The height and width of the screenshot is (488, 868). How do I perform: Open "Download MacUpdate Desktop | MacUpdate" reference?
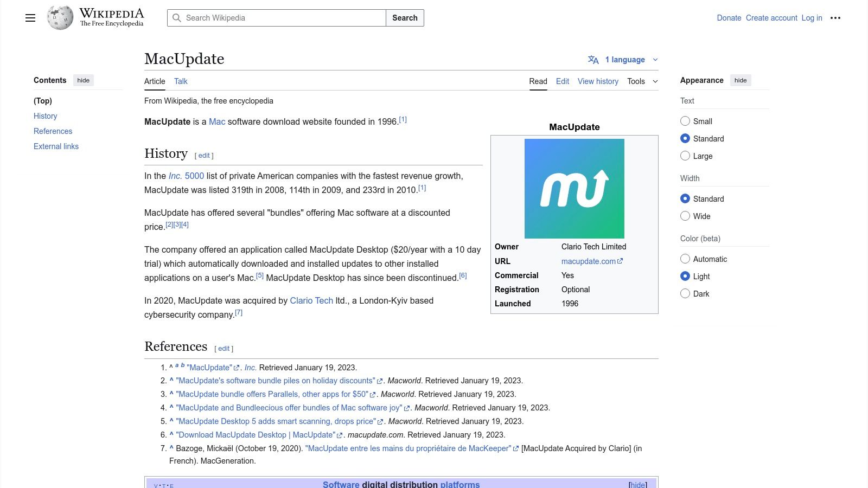(256, 435)
